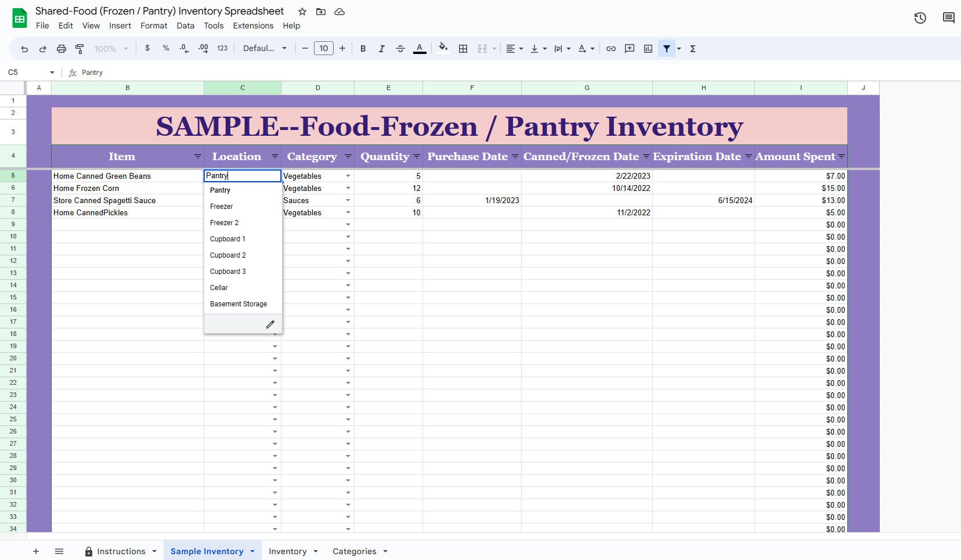Click the Undo icon
Viewport: 961px width, 560px height.
tap(24, 49)
